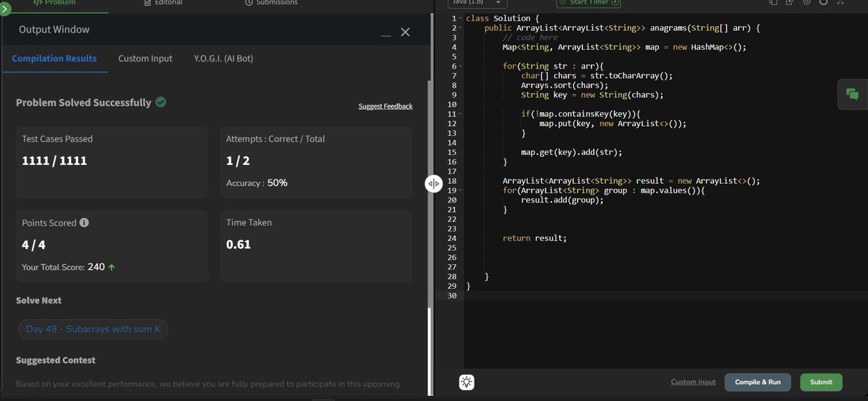The height and width of the screenshot is (401, 868).
Task: Click the 'Arrays.sort(chars);' code line
Action: 564,85
